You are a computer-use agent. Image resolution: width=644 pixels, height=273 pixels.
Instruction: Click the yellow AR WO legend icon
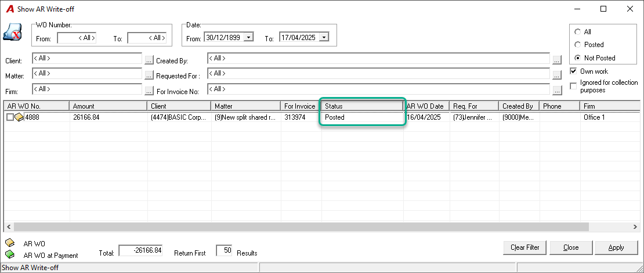tap(9, 243)
